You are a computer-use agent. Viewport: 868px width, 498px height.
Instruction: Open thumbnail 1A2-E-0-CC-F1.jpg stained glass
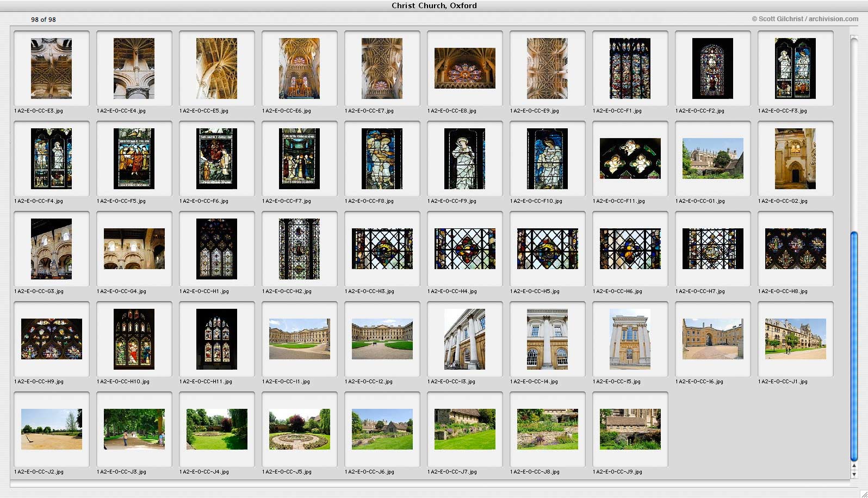[x=630, y=69]
